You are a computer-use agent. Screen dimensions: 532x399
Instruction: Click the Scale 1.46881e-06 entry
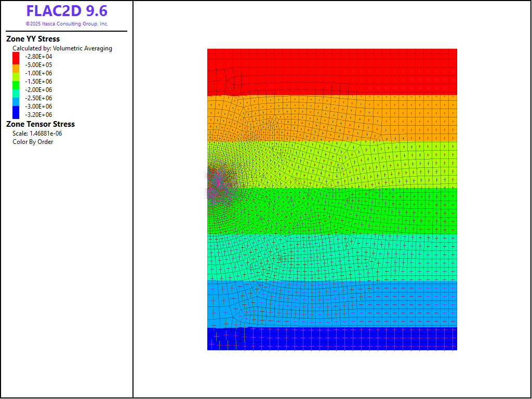[x=37, y=134]
